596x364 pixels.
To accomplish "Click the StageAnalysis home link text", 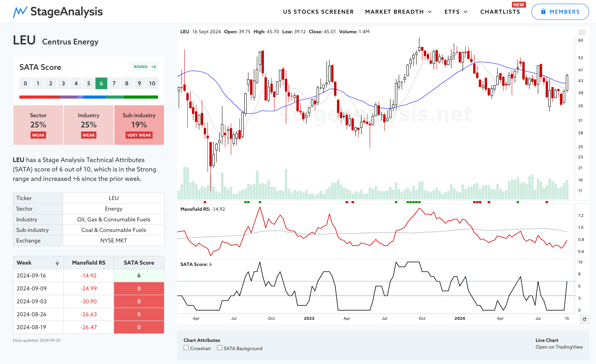I will 67,12.
